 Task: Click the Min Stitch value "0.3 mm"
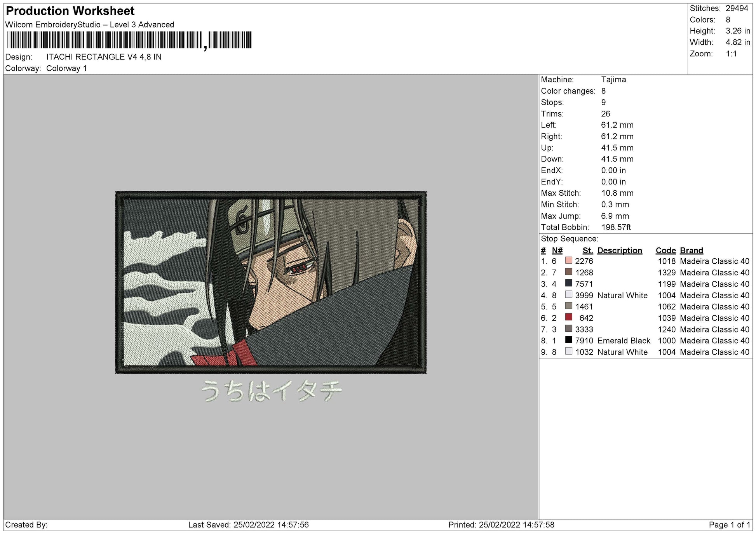pyautogui.click(x=615, y=204)
